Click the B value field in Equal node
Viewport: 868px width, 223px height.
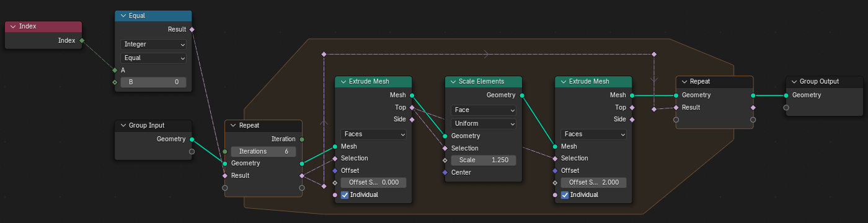click(x=153, y=82)
